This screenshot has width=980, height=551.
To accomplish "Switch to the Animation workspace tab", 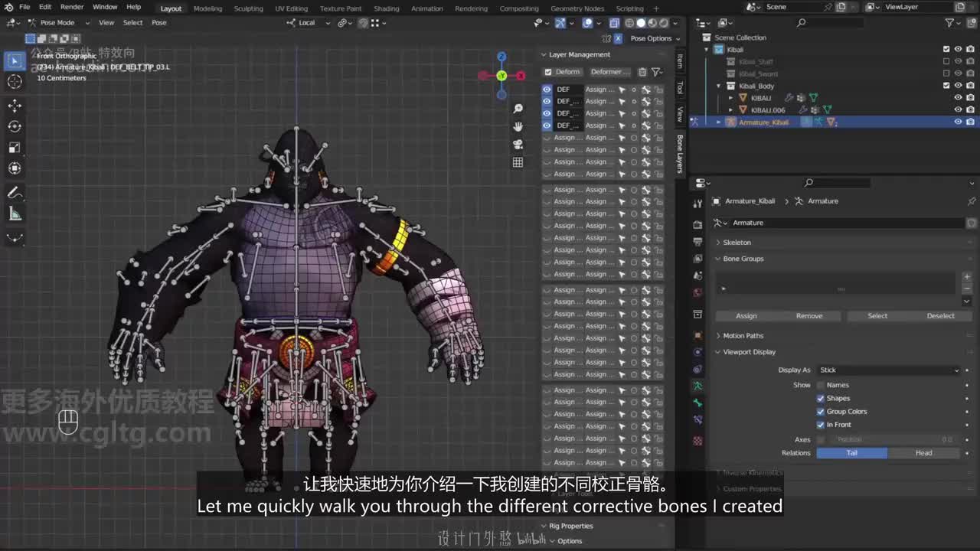I will [427, 8].
